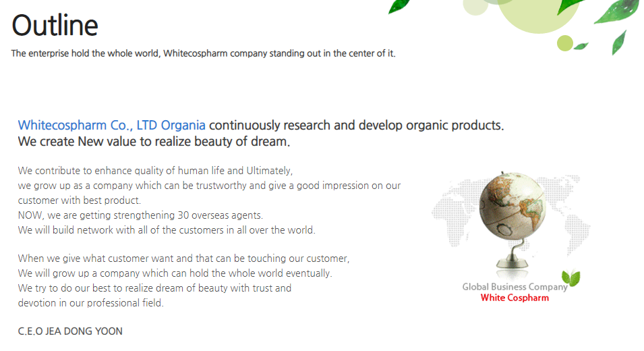Click the small green circle decoration
The height and width of the screenshot is (351, 644).
tap(564, 43)
